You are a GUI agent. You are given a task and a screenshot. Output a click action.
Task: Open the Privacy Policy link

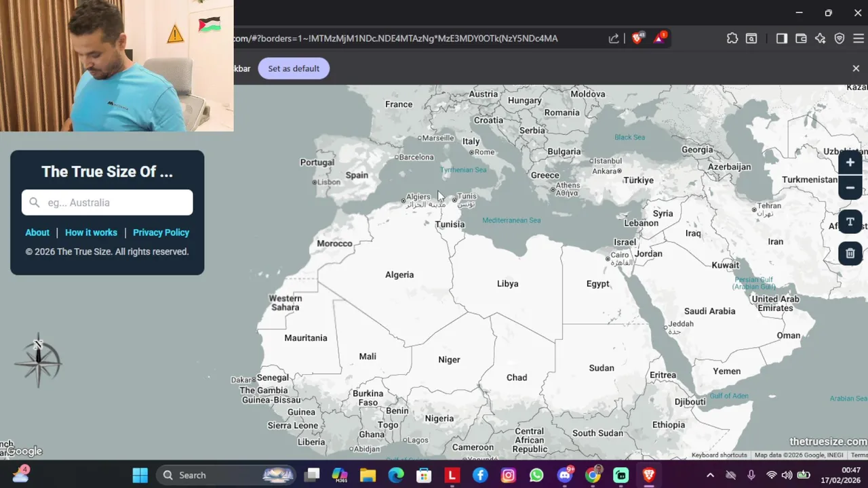(x=161, y=232)
